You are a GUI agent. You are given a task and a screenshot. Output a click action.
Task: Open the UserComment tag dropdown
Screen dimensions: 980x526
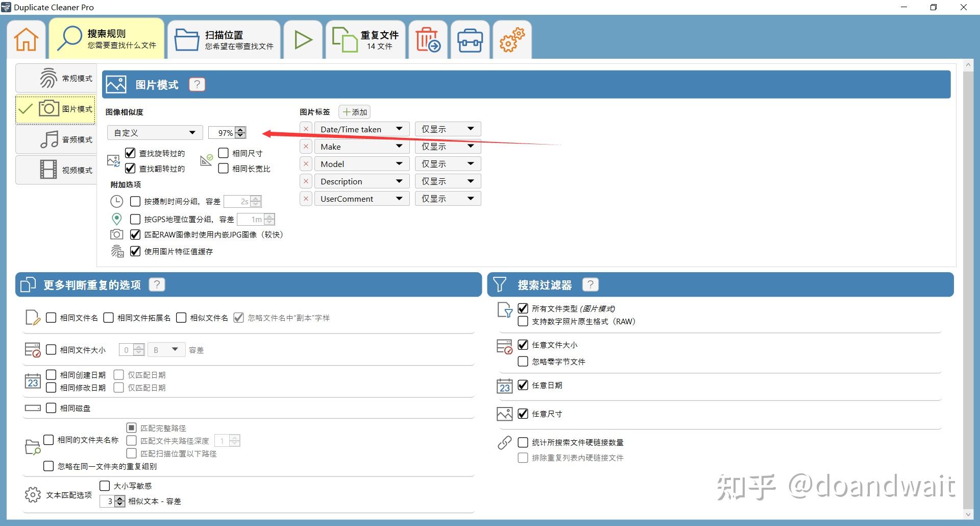(362, 199)
